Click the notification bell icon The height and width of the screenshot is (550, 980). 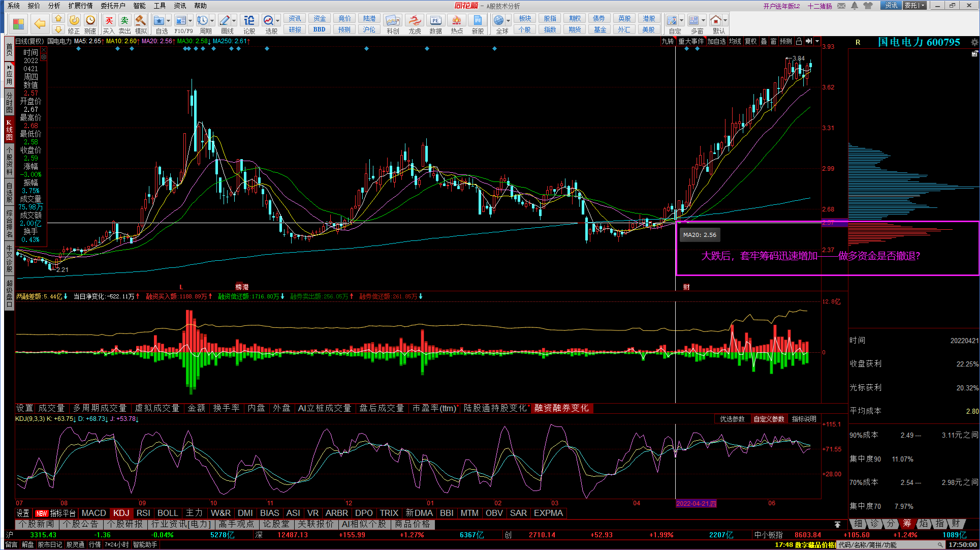click(855, 6)
